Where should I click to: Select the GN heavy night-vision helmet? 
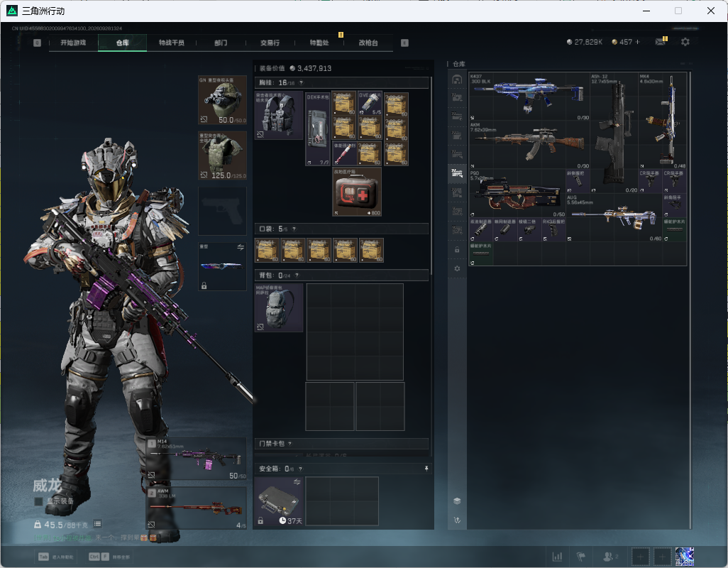point(222,100)
